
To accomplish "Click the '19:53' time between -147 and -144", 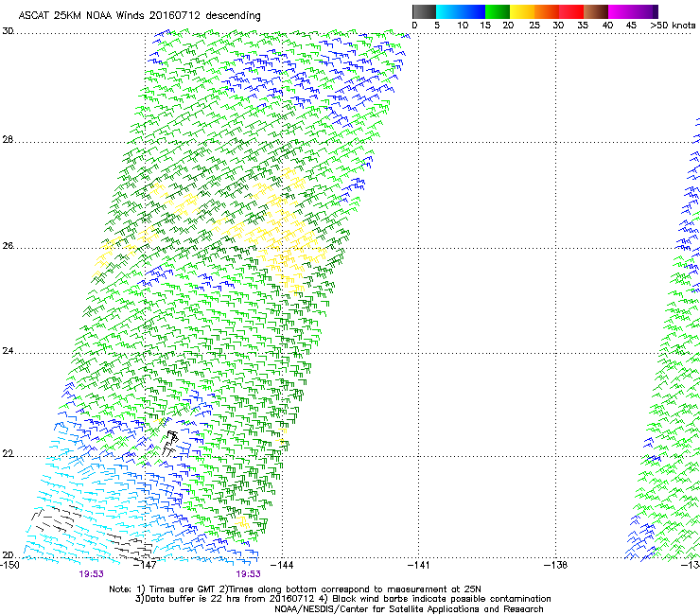I will (x=248, y=574).
